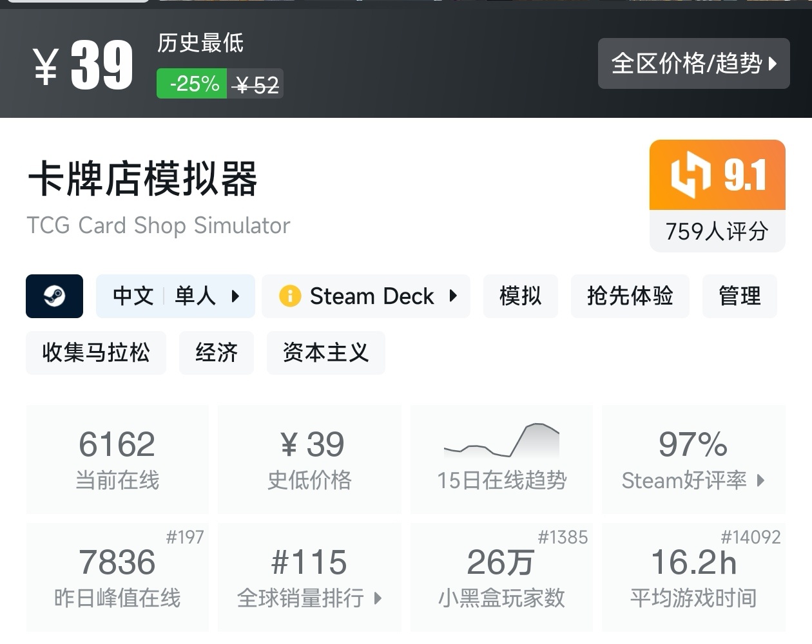The width and height of the screenshot is (812, 644).
Task: Select the 经济 tag
Action: (217, 353)
